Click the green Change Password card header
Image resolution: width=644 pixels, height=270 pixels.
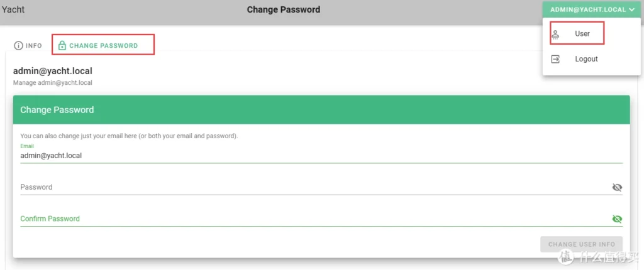[321, 110]
